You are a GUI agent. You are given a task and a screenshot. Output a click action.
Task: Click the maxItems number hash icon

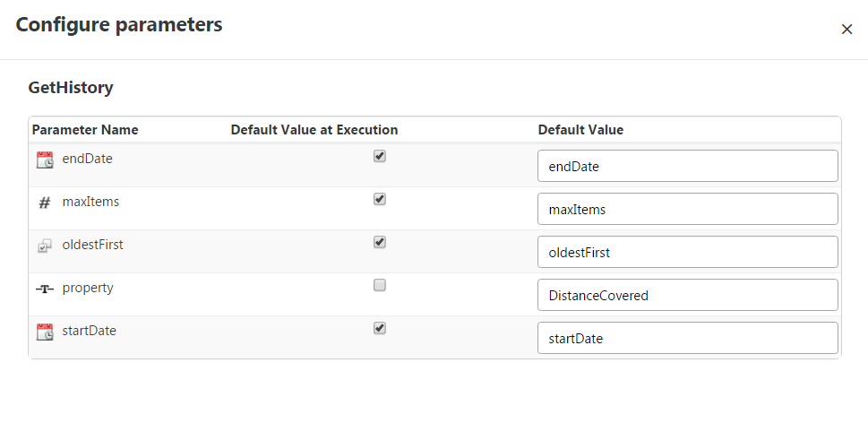[x=45, y=203]
